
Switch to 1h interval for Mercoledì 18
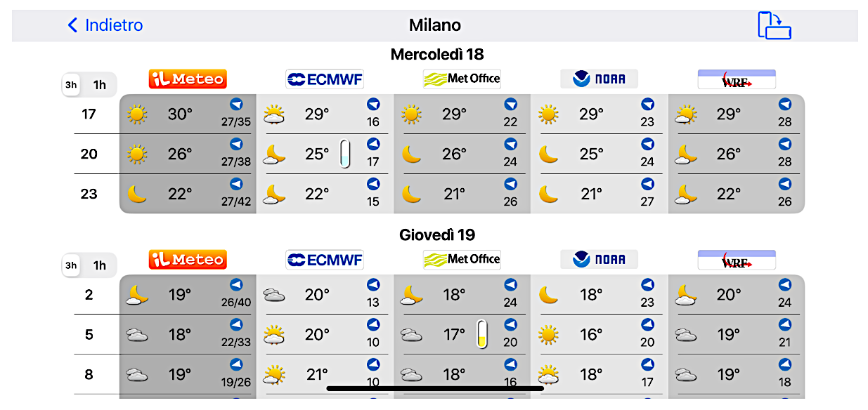click(100, 85)
